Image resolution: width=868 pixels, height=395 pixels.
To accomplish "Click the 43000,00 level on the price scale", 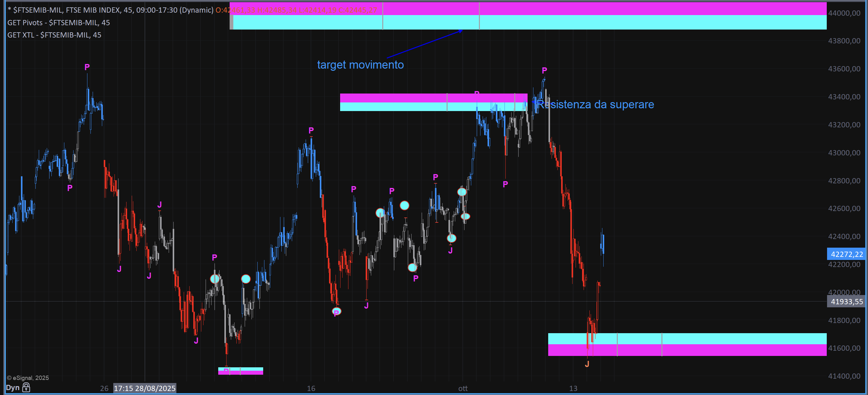I will pos(844,153).
